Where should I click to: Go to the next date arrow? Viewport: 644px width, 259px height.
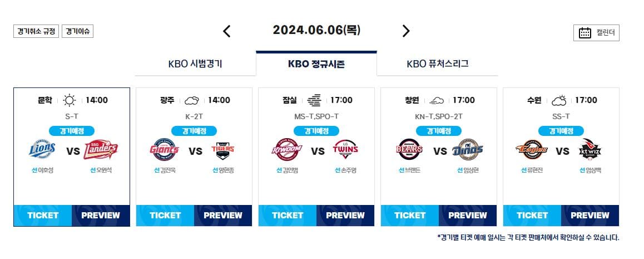406,31
